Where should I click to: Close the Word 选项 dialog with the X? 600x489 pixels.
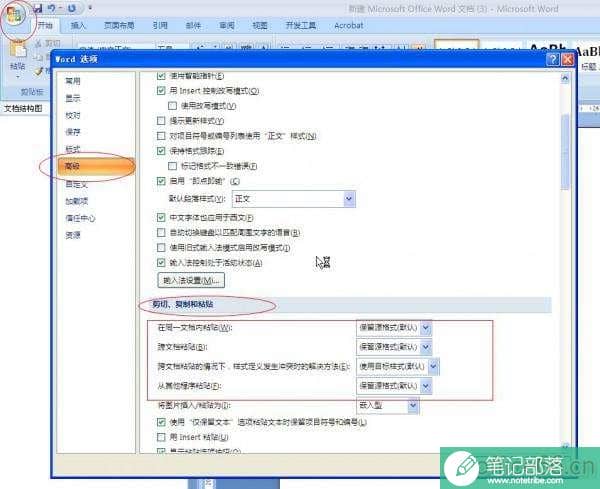point(567,59)
